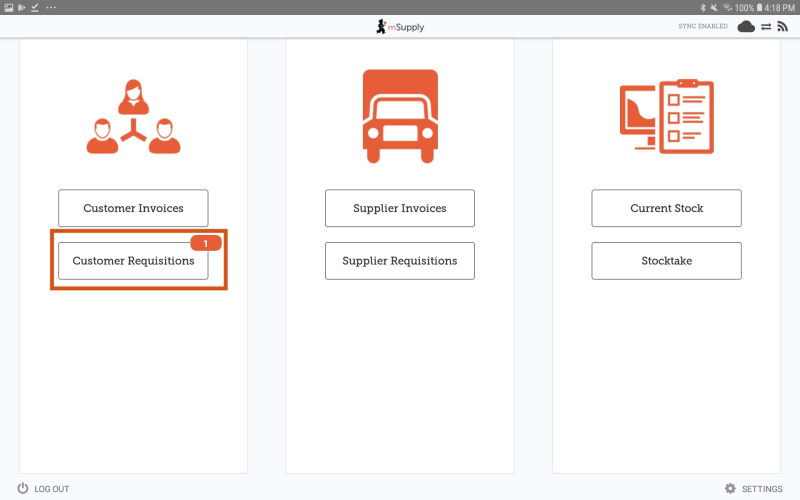The image size is (800, 500).
Task: Tap the sync arrows icon
Action: click(x=766, y=27)
